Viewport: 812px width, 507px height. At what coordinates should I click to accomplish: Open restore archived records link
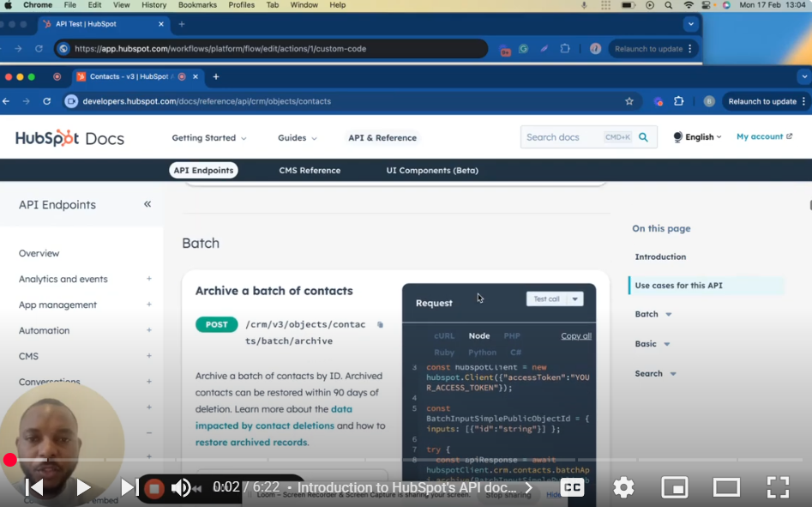tap(251, 443)
